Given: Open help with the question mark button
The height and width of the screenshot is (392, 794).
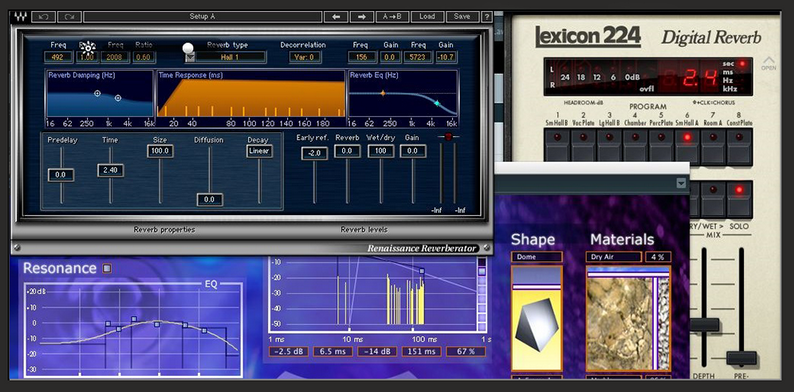Looking at the screenshot, I should click(486, 16).
